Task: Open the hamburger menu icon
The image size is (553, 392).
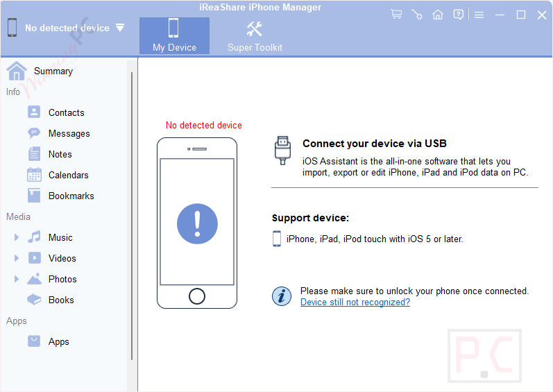Action: click(479, 15)
